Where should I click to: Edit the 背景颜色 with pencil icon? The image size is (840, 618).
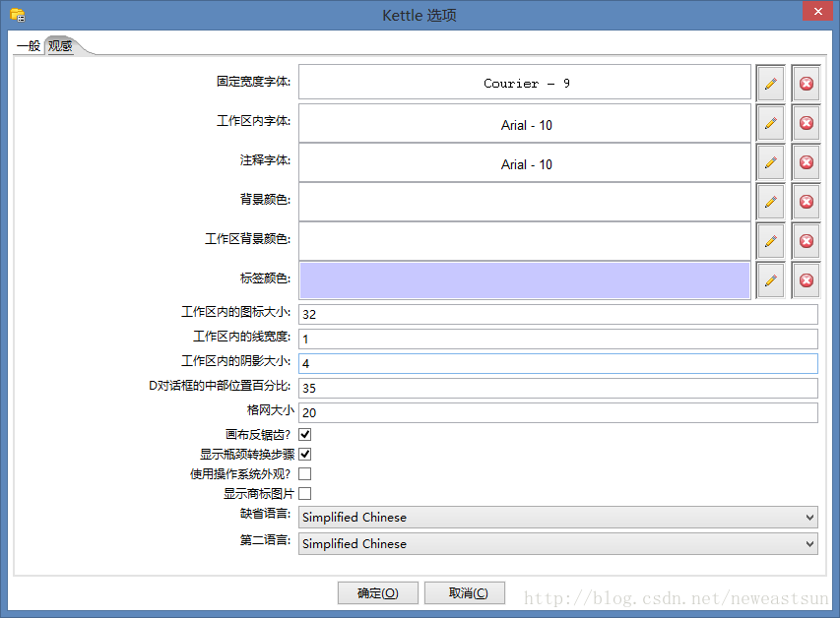[770, 202]
